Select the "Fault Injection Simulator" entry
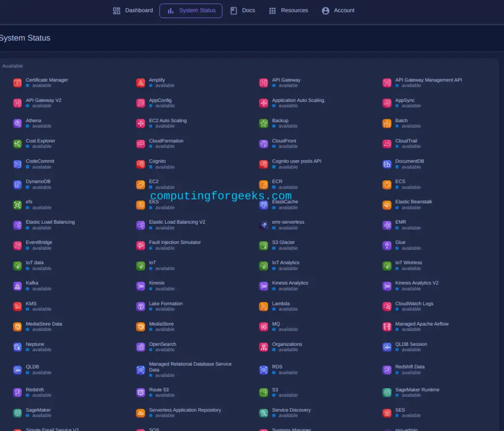Screen dimensions: 504x431 point(175,242)
